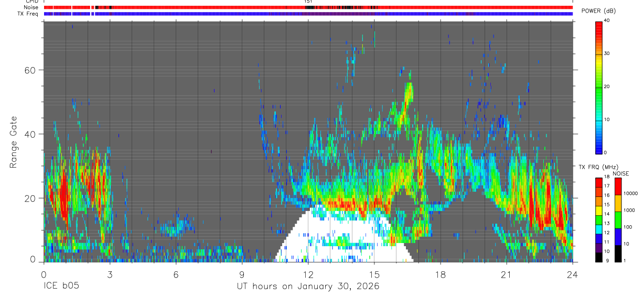The width and height of the screenshot is (644, 297).
Task: Pick the green swatch in NOISE legend
Action: 618,219
